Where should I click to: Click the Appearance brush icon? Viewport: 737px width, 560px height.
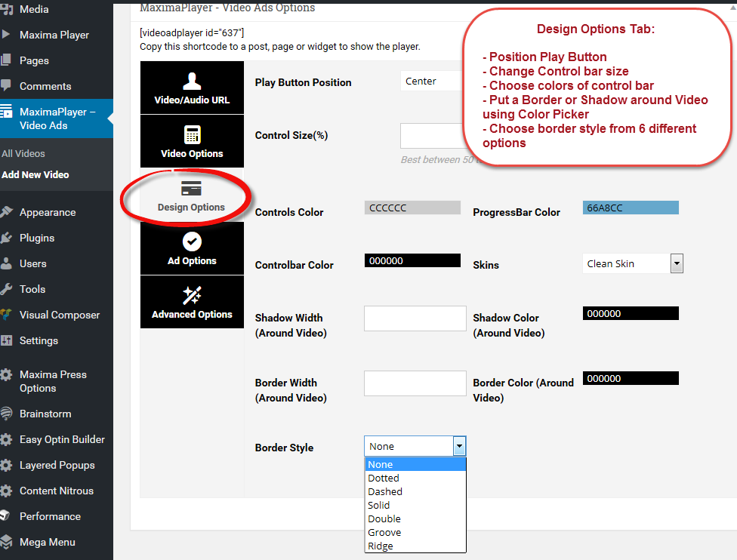(7, 212)
